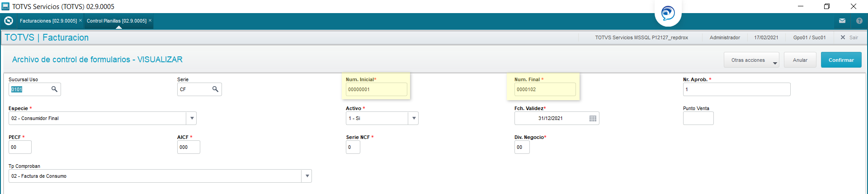
Task: Click the chat assistant bubble icon
Action: click(x=668, y=13)
